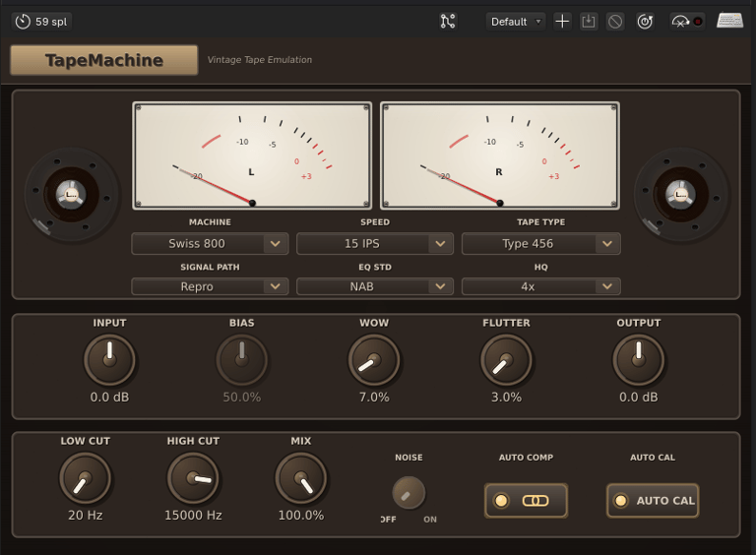The height and width of the screenshot is (555, 756).
Task: Toggle the Noise off/on rotary switch
Action: pyautogui.click(x=409, y=493)
